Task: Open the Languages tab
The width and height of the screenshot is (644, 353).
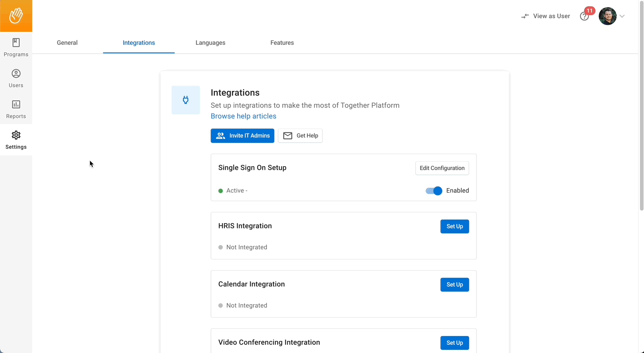Action: (x=210, y=43)
